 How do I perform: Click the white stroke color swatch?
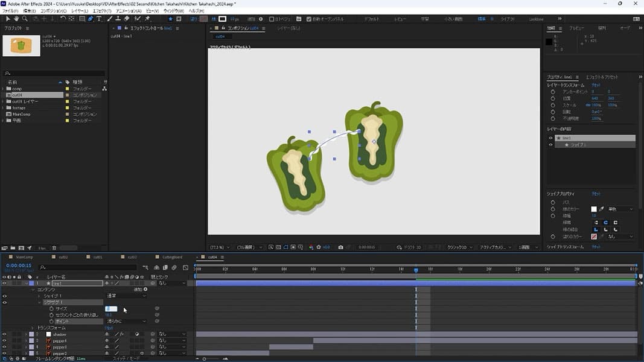point(594,209)
